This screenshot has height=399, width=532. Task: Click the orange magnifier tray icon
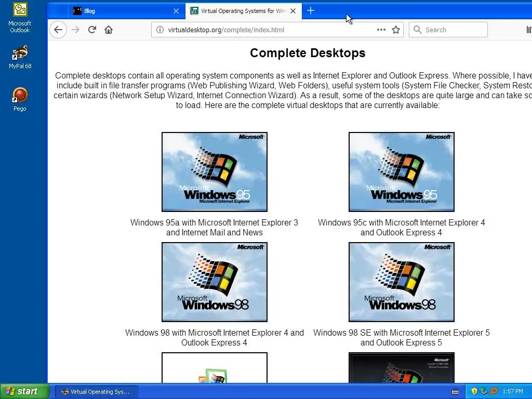coord(494,391)
